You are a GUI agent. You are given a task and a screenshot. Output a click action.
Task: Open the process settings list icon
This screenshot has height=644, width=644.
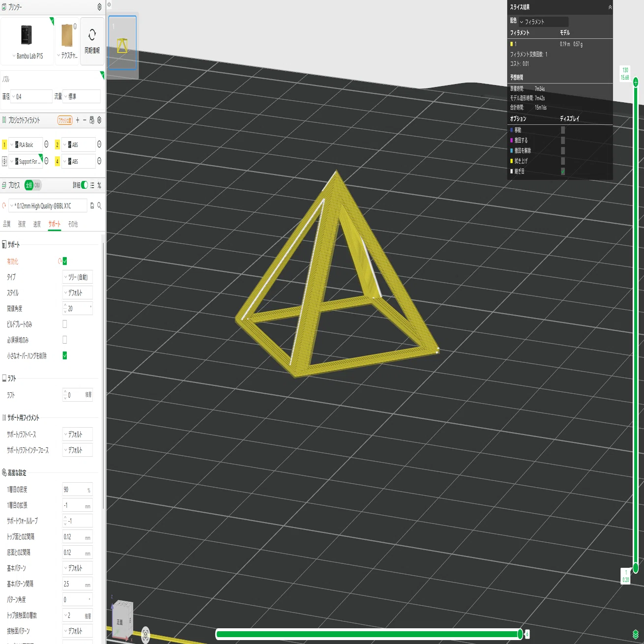click(92, 185)
